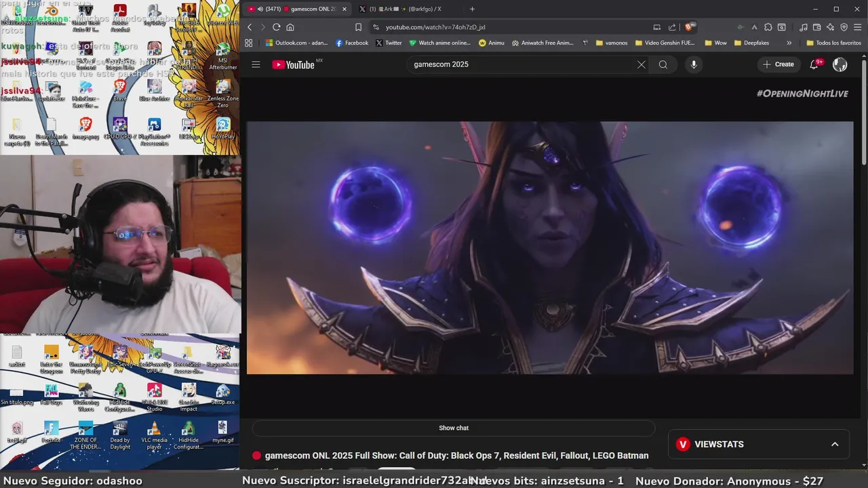Go to the browser home page
Viewport: 868px width, 488px height.
290,27
